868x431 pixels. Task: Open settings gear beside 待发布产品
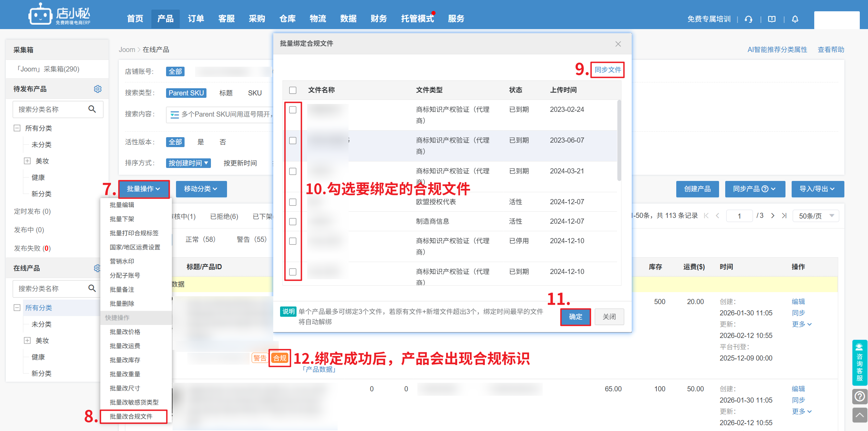98,89
